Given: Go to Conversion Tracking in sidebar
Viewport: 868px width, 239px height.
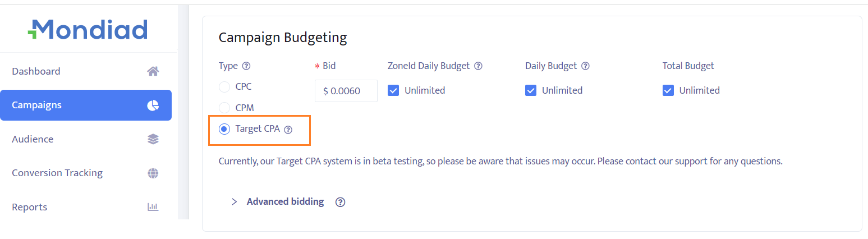Looking at the screenshot, I should [x=57, y=173].
